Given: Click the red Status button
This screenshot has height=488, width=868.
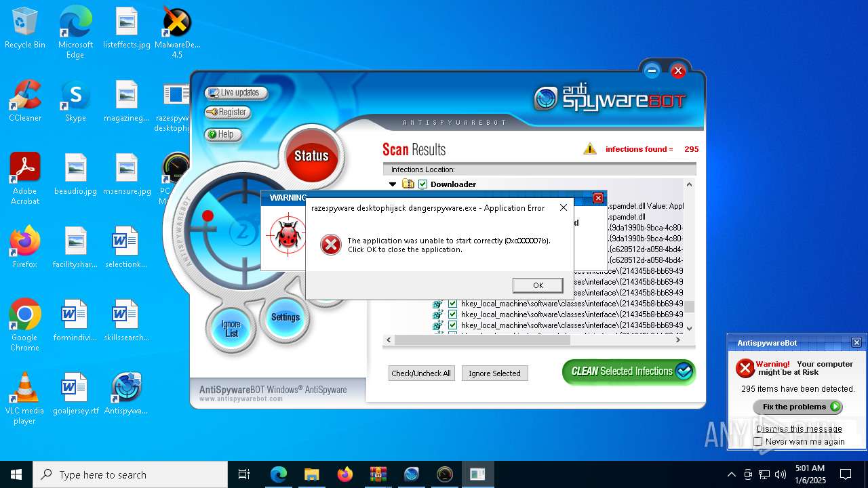Looking at the screenshot, I should [311, 156].
